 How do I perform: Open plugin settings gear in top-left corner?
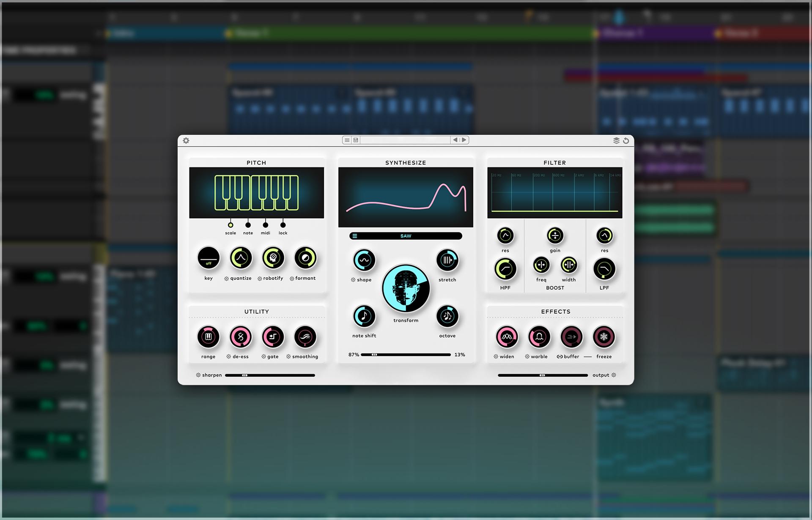pyautogui.click(x=186, y=140)
